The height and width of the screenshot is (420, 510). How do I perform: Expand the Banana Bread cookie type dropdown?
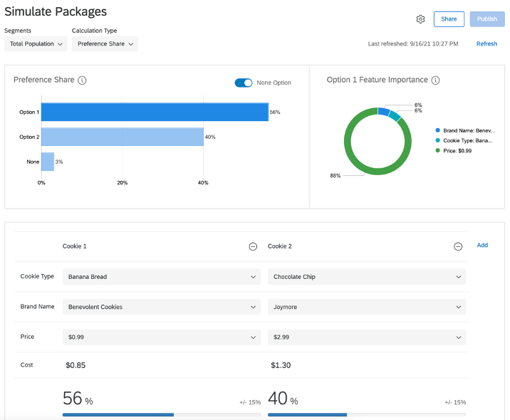(x=162, y=277)
